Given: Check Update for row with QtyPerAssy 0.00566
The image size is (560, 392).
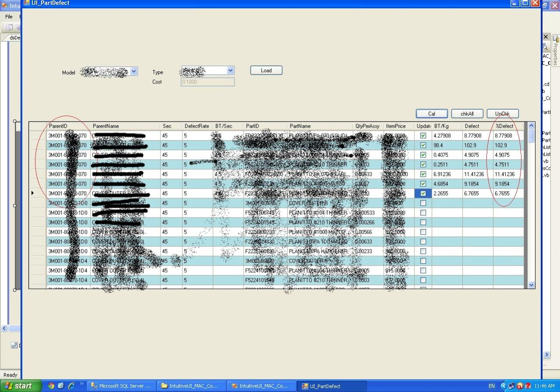Looking at the screenshot, I should (423, 232).
